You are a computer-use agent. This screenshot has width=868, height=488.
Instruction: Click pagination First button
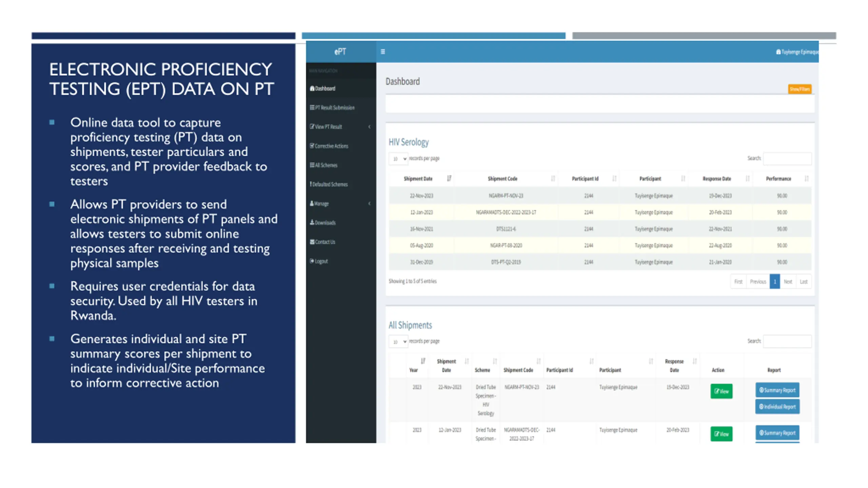[738, 282]
